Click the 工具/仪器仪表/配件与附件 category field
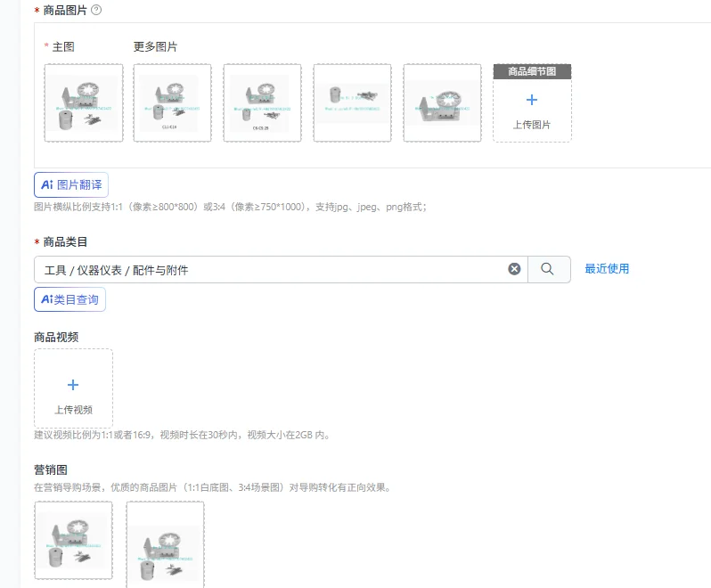This screenshot has width=711, height=588. pos(282,270)
